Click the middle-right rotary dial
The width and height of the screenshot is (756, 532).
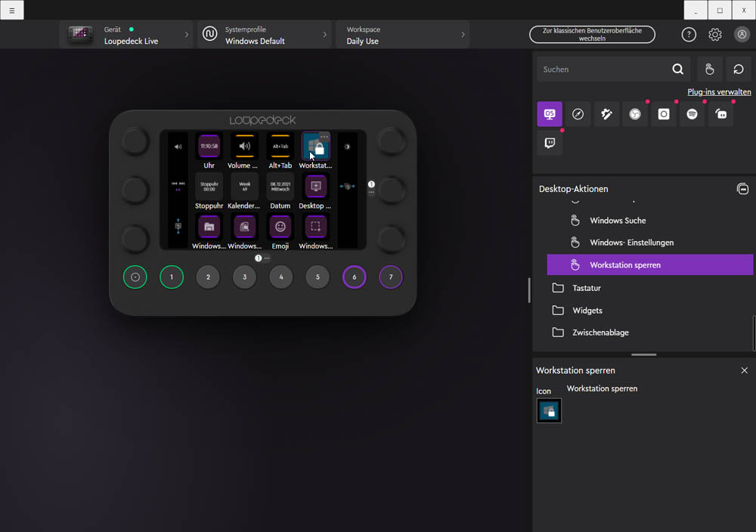coord(391,190)
